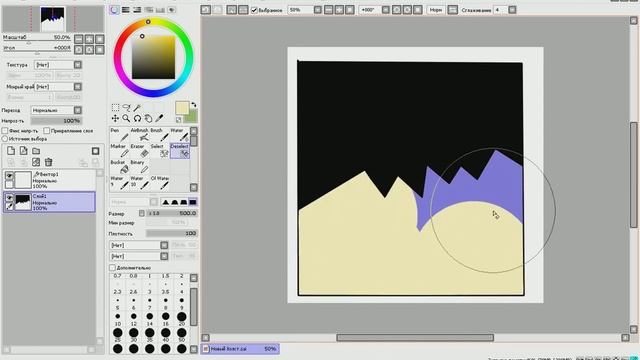This screenshot has height=360, width=640.
Task: Select the hand pan tool
Action: [x=148, y=118]
